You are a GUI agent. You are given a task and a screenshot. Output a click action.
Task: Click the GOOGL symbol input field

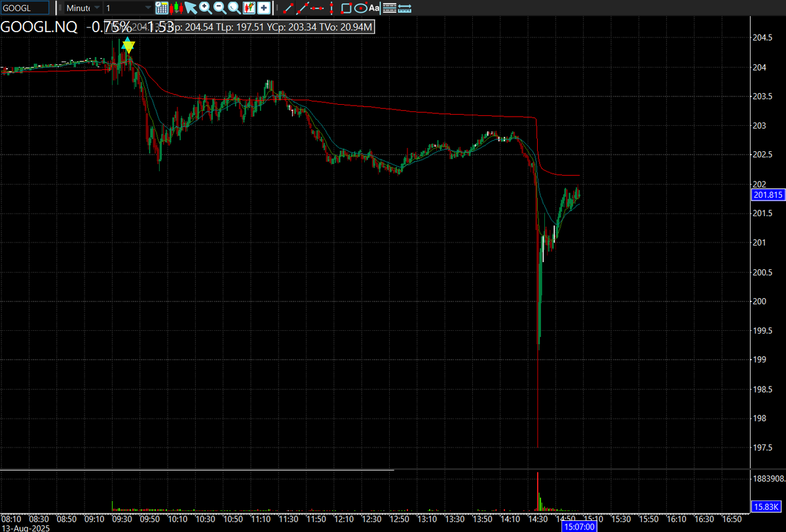click(x=24, y=8)
